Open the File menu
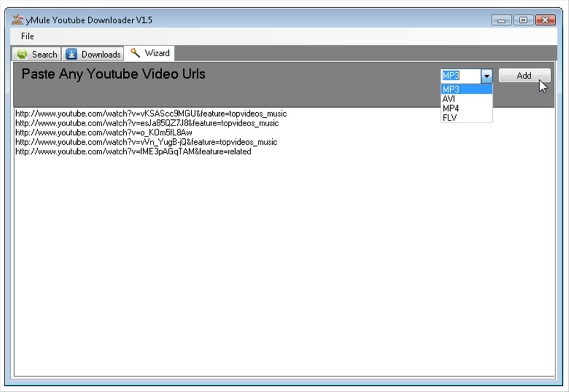This screenshot has height=392, width=569. point(27,36)
